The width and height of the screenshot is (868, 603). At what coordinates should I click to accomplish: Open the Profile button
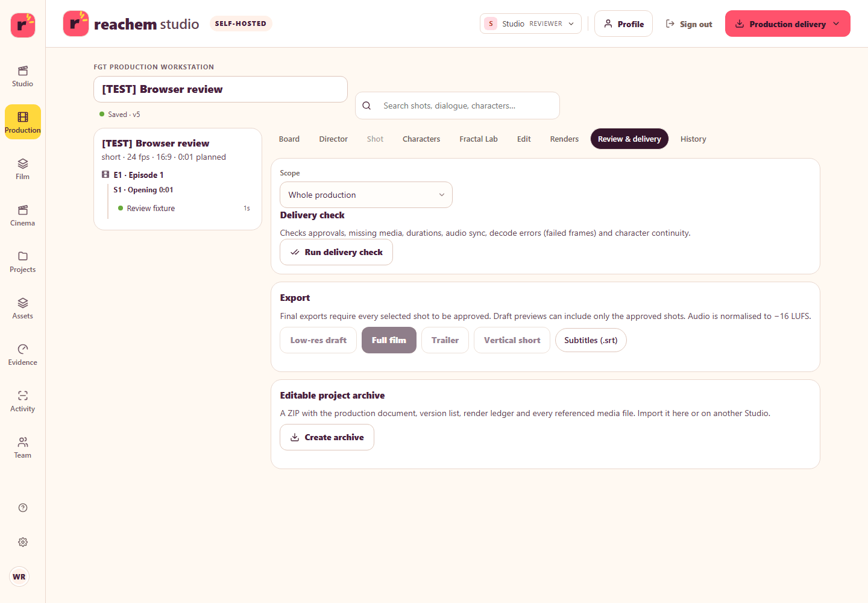(x=623, y=24)
